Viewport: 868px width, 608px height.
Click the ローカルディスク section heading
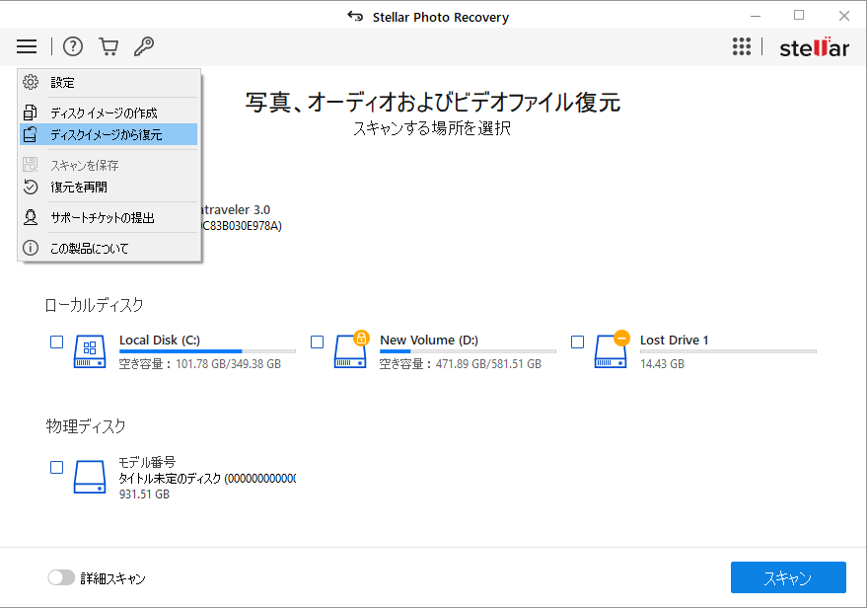click(x=94, y=305)
